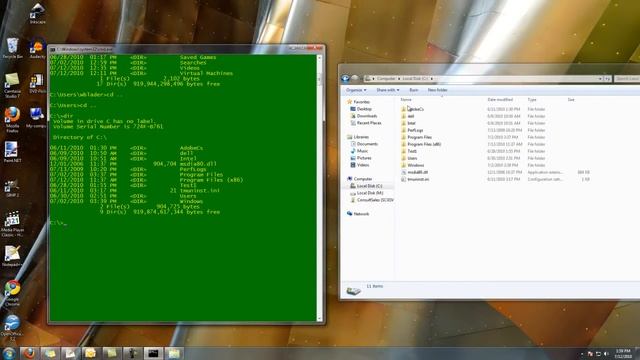This screenshot has height=360, width=640.
Task: Open the Recycle Bin desktop icon
Action: point(12,48)
